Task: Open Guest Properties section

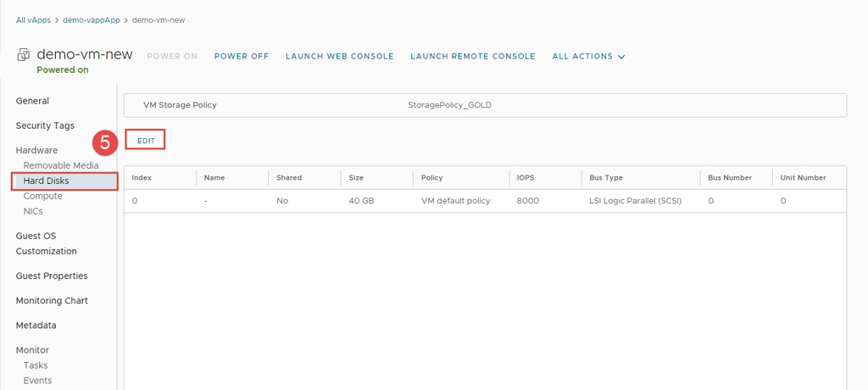Action: point(51,276)
